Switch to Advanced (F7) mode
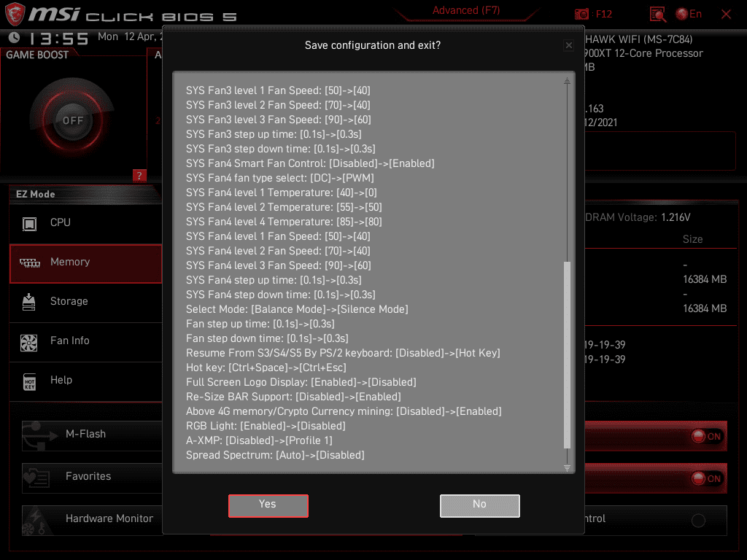Viewport: 747px width, 560px height. click(x=466, y=10)
